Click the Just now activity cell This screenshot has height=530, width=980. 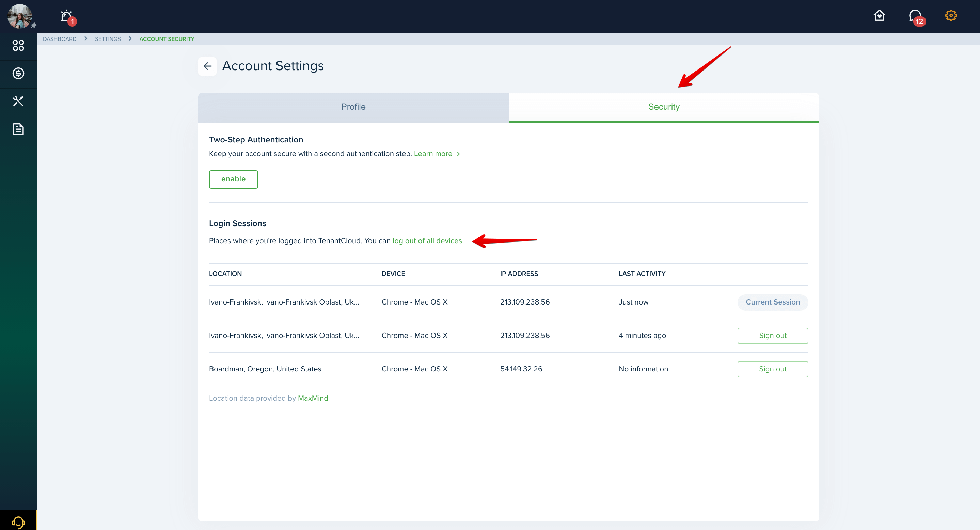633,302
